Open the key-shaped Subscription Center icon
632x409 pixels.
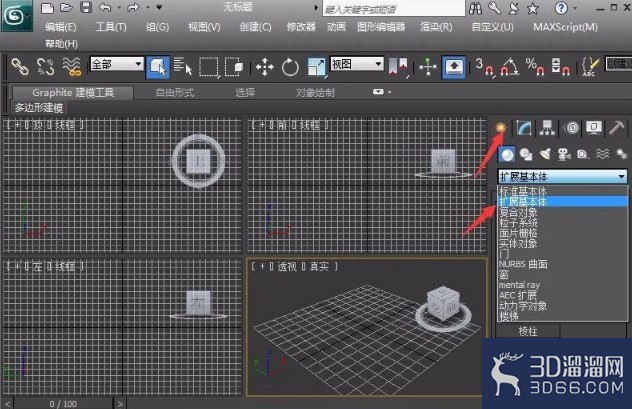(495, 8)
